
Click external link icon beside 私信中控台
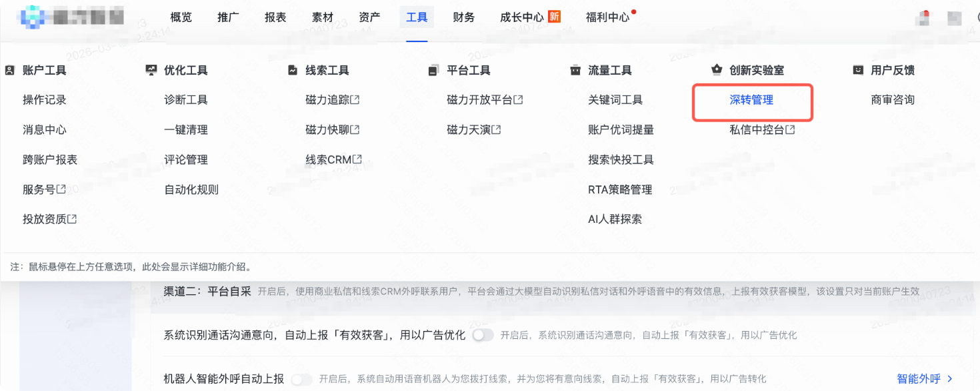[x=791, y=129]
